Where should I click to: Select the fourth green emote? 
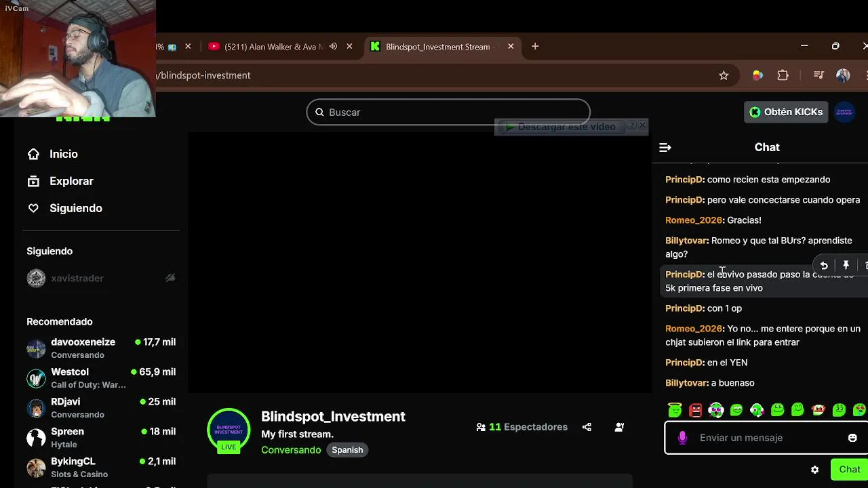[x=736, y=409]
